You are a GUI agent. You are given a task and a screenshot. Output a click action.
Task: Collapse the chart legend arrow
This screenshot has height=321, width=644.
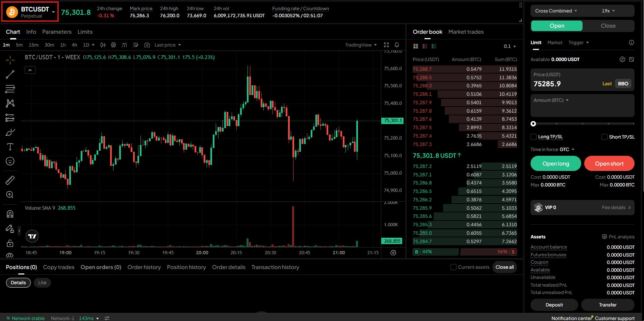coord(30,70)
